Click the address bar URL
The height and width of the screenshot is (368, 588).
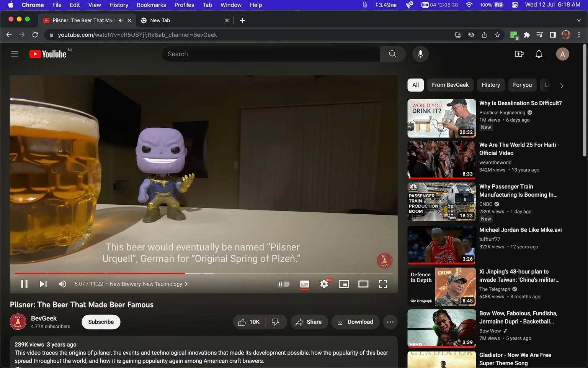[x=137, y=35]
